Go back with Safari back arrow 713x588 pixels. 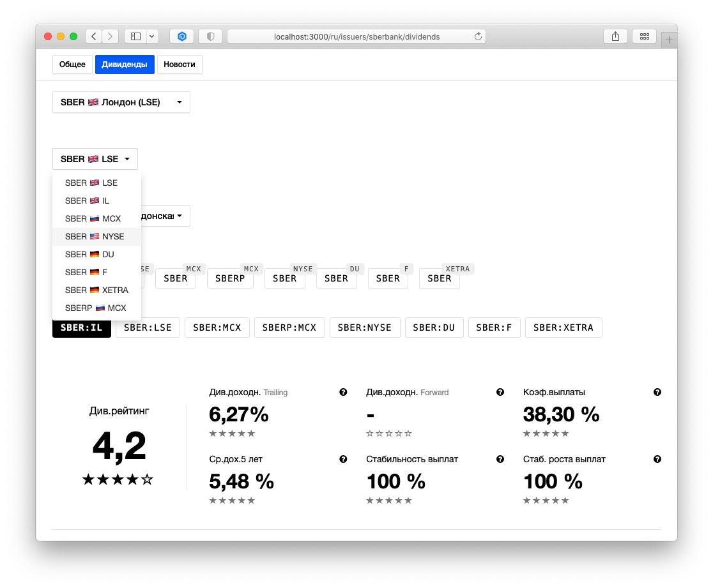tap(94, 36)
